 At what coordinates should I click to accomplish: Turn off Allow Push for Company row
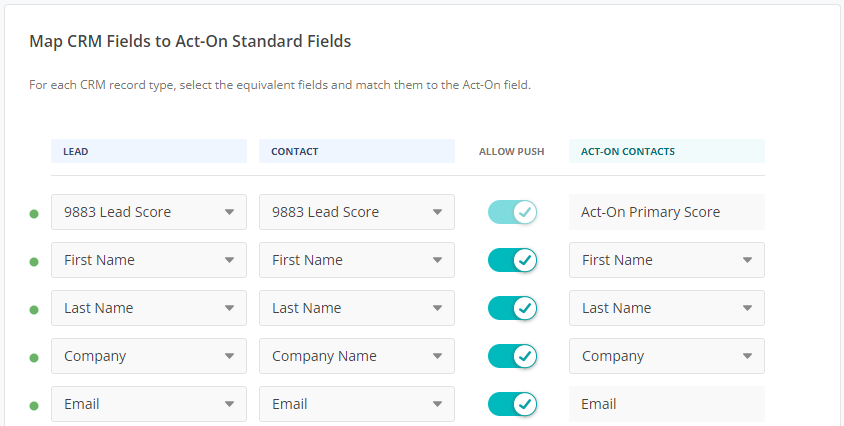(512, 356)
